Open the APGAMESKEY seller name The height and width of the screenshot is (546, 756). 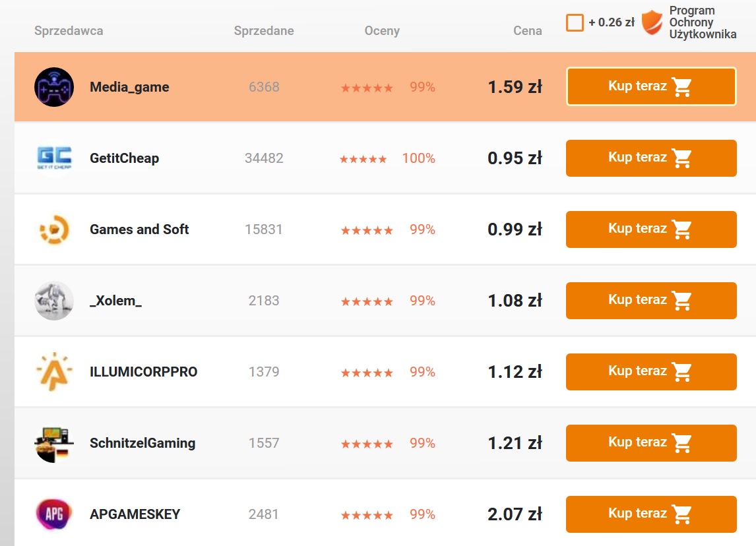coord(135,514)
